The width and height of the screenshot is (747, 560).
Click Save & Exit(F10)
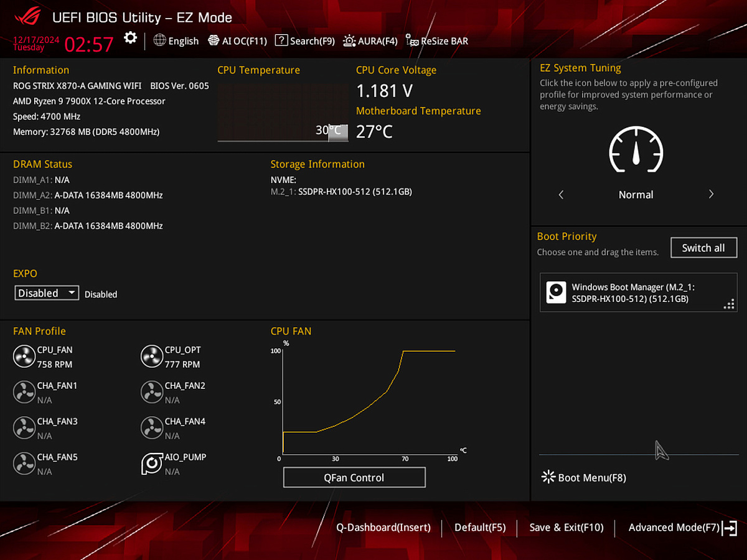[x=566, y=528]
